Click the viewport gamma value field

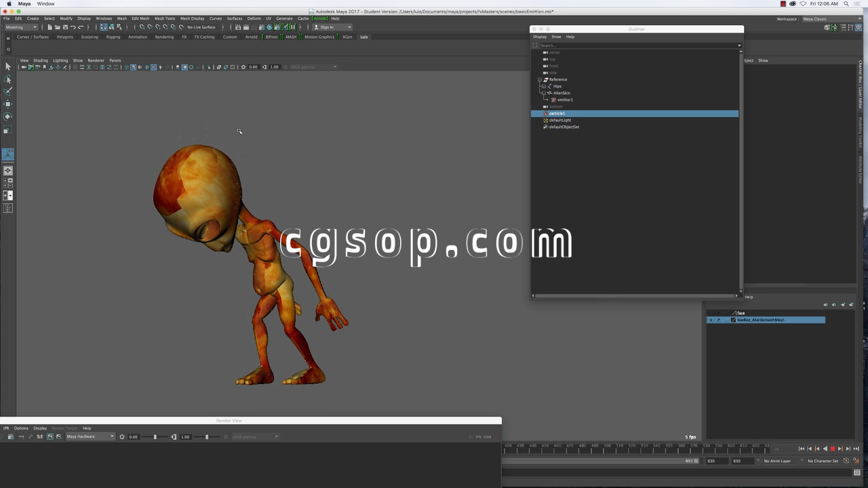coord(275,67)
